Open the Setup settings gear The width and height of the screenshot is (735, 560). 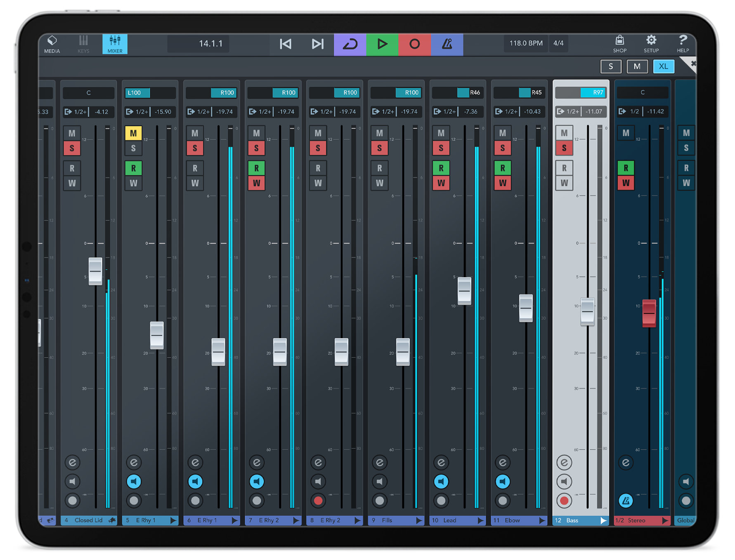tap(651, 43)
